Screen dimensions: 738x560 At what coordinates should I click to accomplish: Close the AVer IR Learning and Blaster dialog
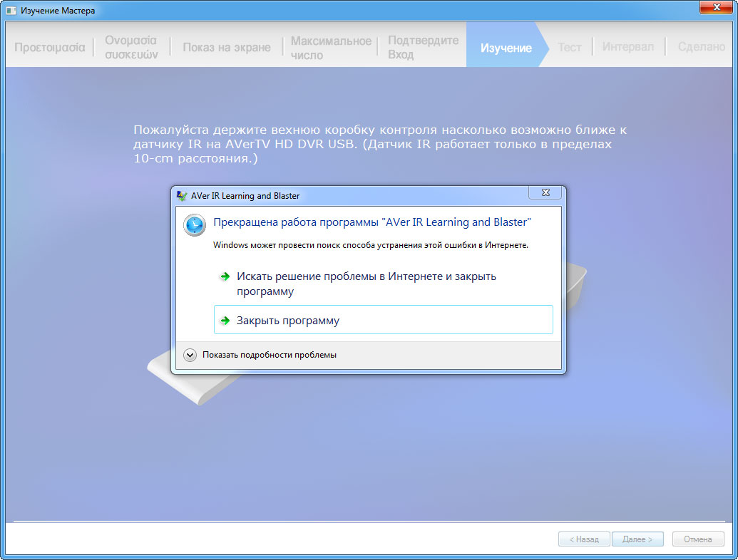545,192
